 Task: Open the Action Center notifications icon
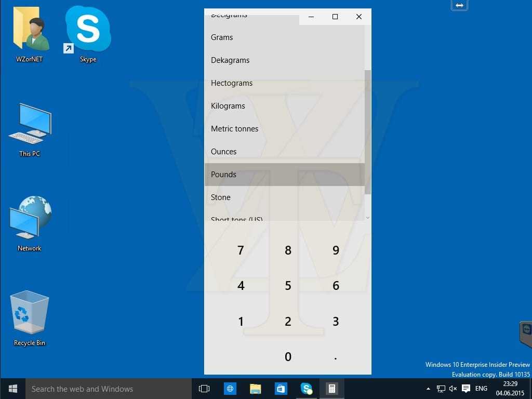[466, 389]
